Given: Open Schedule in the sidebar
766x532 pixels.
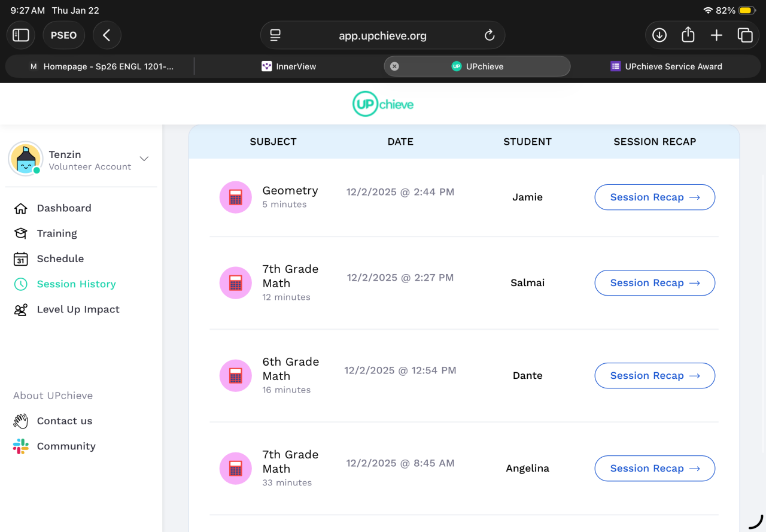Looking at the screenshot, I should tap(60, 259).
